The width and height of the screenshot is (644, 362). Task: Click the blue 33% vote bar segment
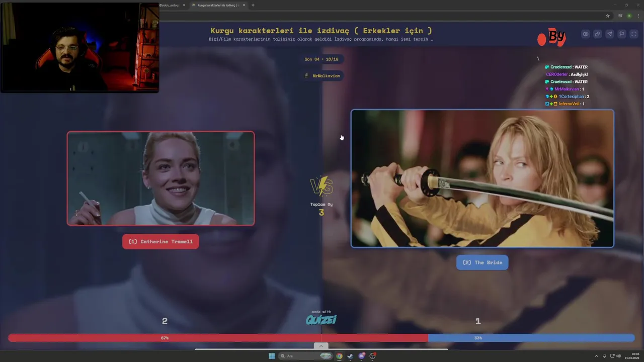531,338
